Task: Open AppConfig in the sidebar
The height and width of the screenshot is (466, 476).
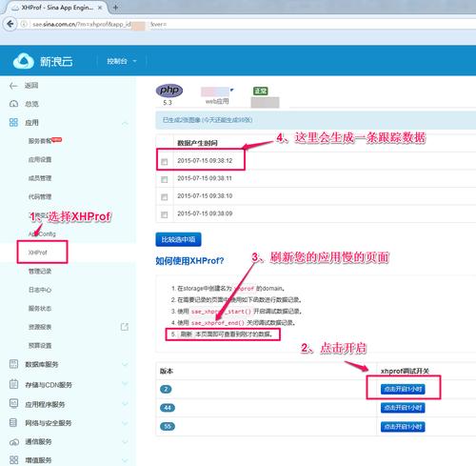Action: click(x=42, y=233)
